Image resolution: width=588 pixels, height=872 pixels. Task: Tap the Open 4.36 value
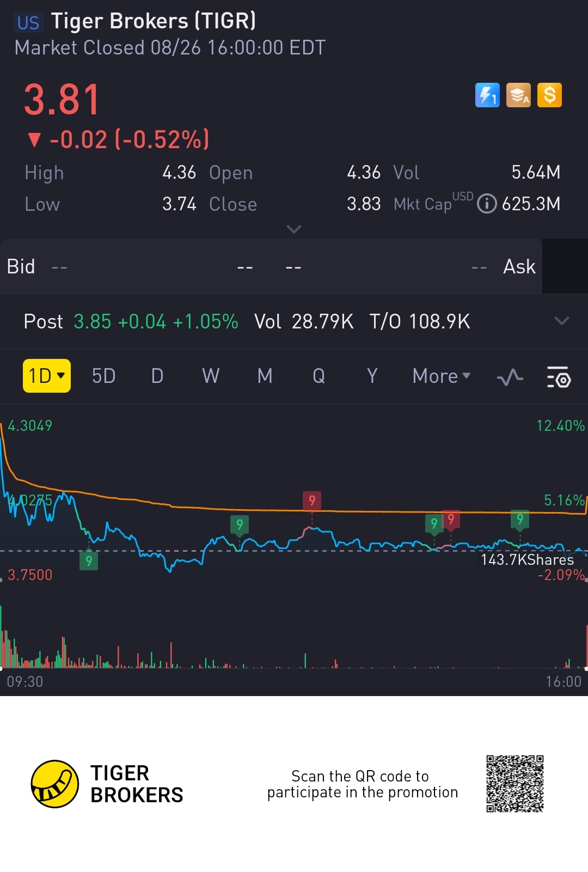(364, 172)
